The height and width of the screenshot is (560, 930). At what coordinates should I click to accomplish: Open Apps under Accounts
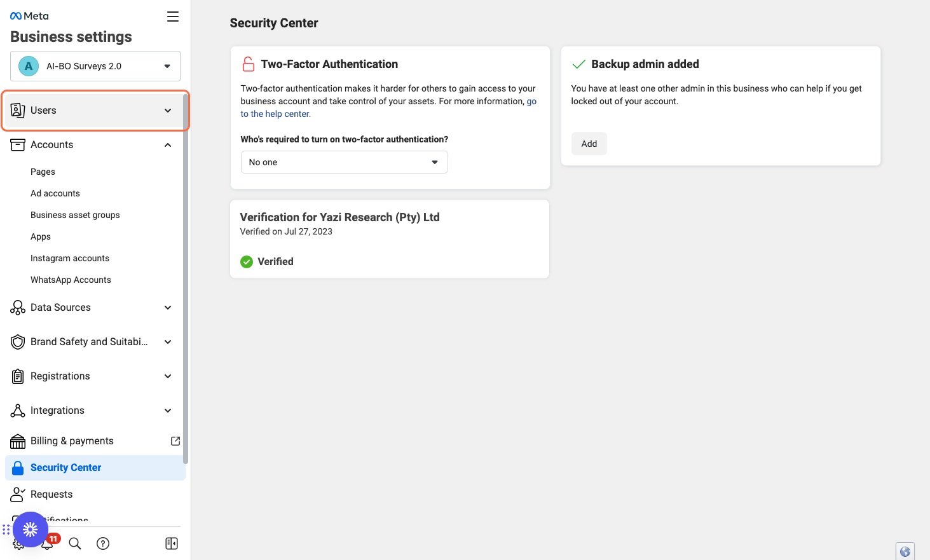pyautogui.click(x=41, y=236)
